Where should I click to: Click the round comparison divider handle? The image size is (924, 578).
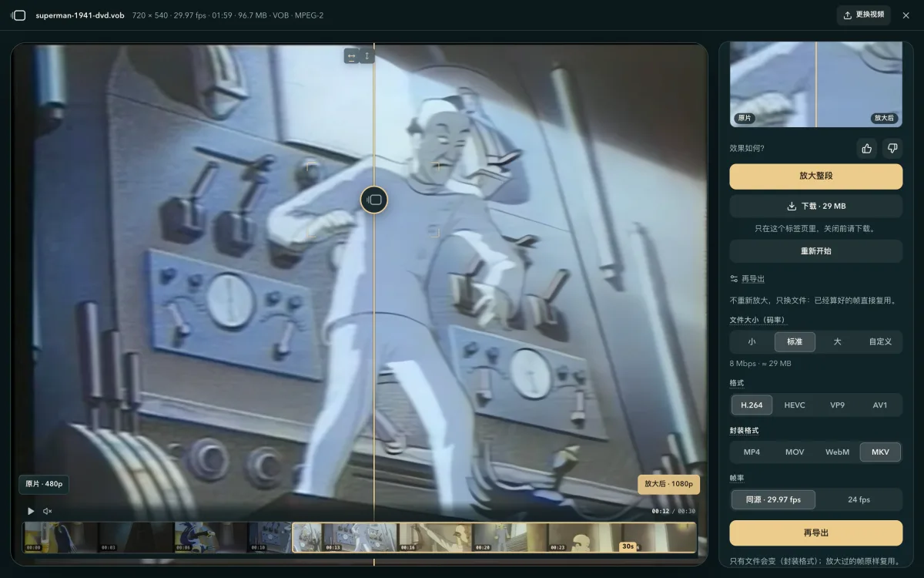374,200
